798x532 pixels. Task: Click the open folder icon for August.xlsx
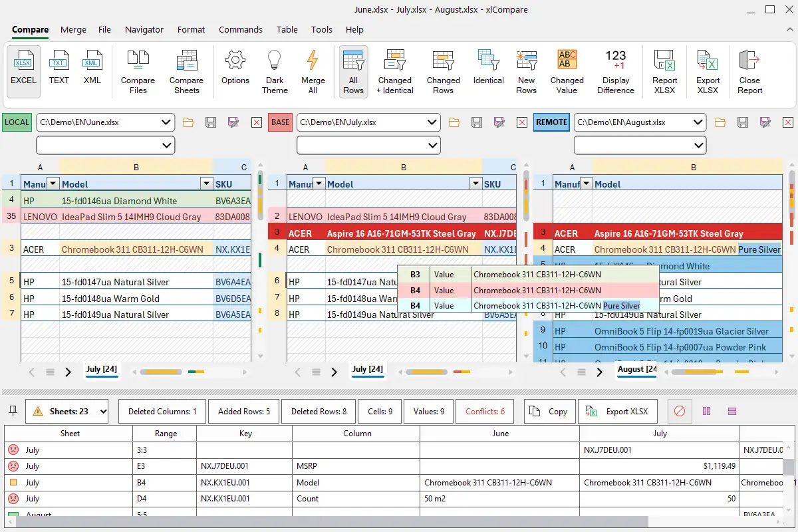pyautogui.click(x=720, y=122)
